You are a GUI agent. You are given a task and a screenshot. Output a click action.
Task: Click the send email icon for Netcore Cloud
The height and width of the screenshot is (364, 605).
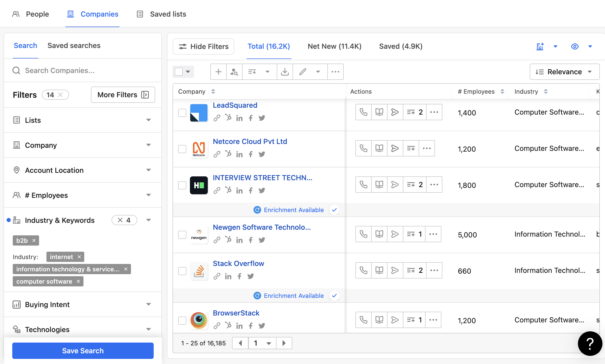pyautogui.click(x=395, y=148)
